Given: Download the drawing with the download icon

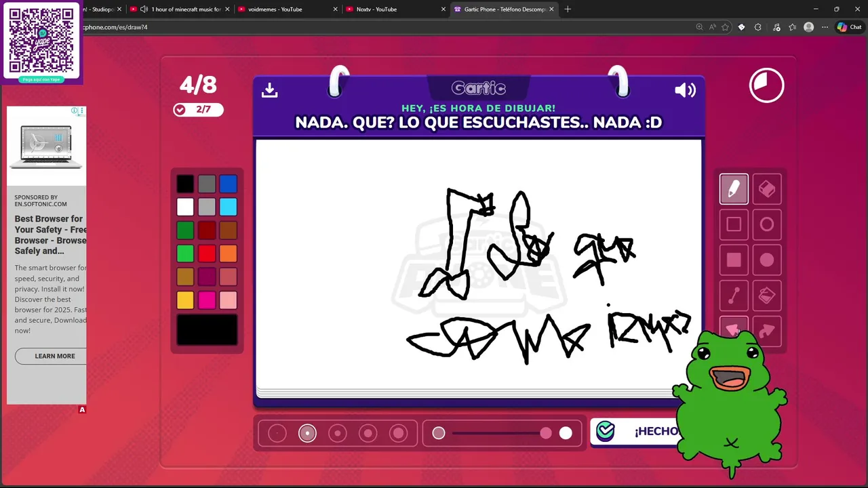Looking at the screenshot, I should [x=270, y=90].
